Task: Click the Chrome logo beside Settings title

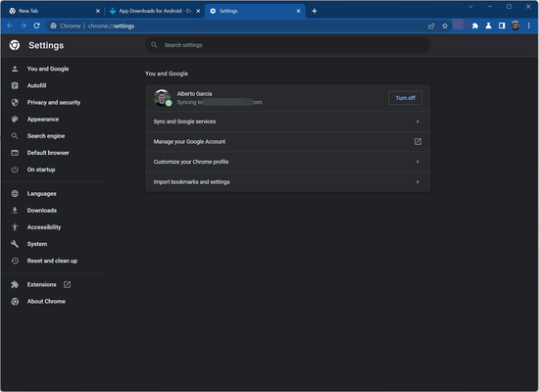Action: click(x=15, y=45)
